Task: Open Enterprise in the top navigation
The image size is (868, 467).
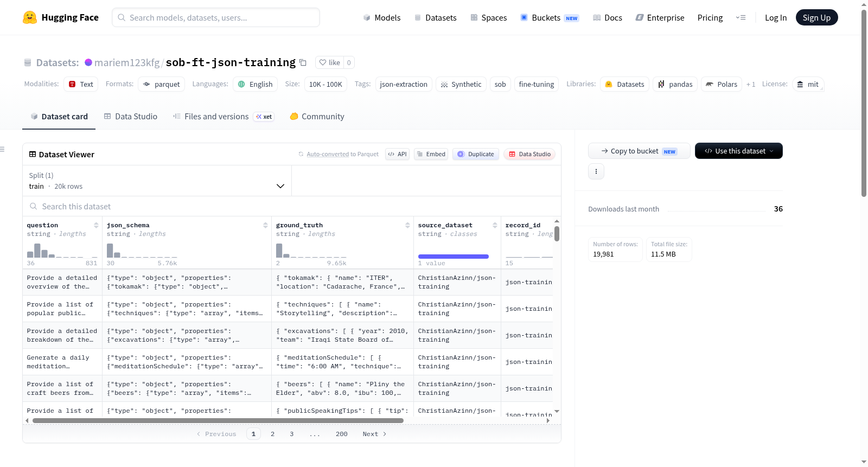Action: point(660,17)
